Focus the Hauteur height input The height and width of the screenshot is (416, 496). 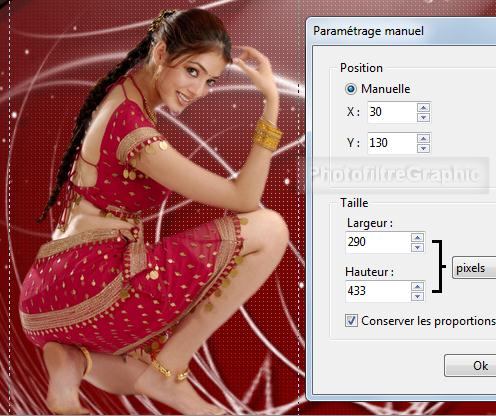[x=378, y=291]
